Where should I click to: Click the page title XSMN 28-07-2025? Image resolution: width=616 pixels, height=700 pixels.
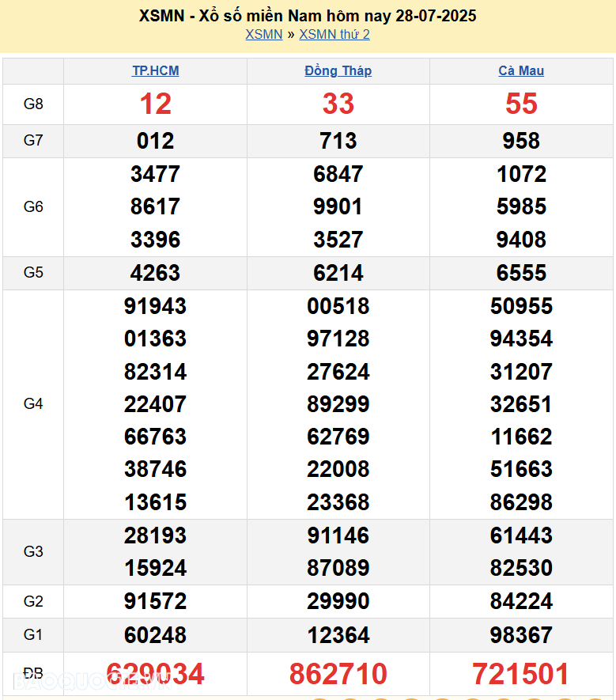308,16
